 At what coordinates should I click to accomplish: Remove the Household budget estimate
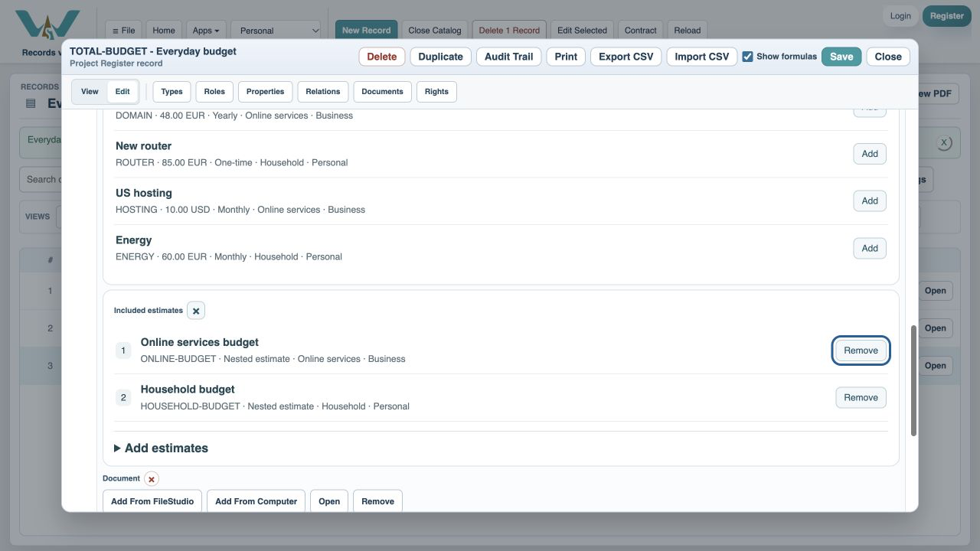[861, 398]
